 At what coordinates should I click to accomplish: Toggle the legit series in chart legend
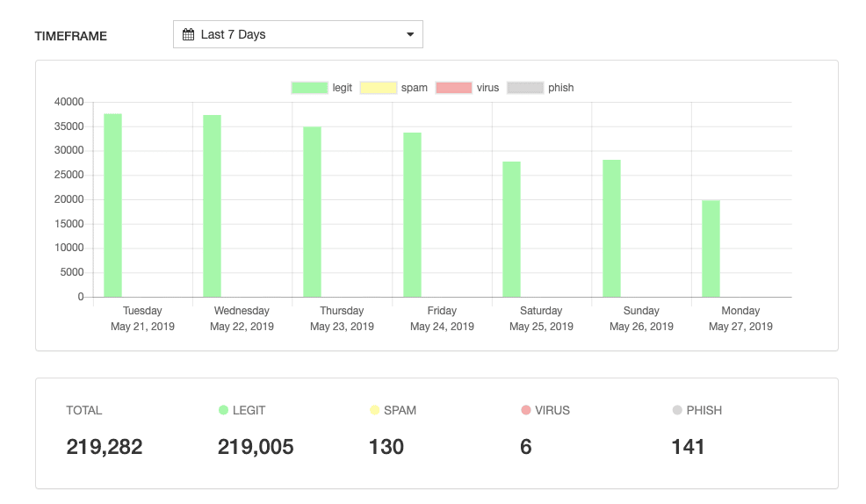tap(321, 88)
